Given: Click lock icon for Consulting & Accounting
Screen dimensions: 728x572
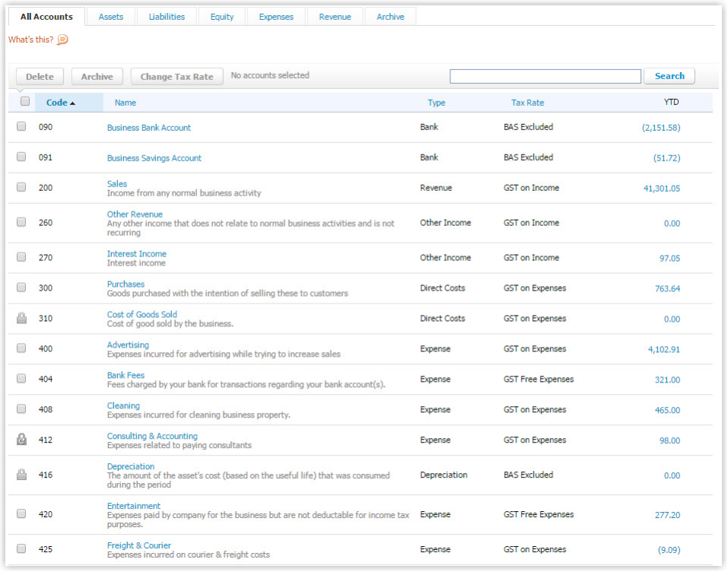Looking at the screenshot, I should (21, 439).
